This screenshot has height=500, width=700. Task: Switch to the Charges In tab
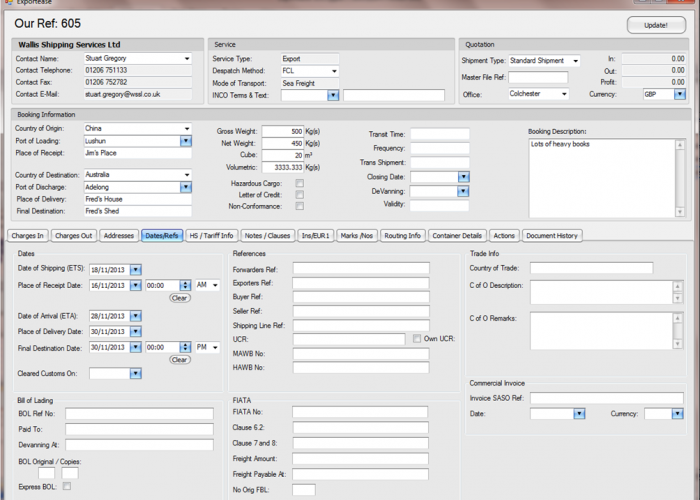pyautogui.click(x=28, y=236)
